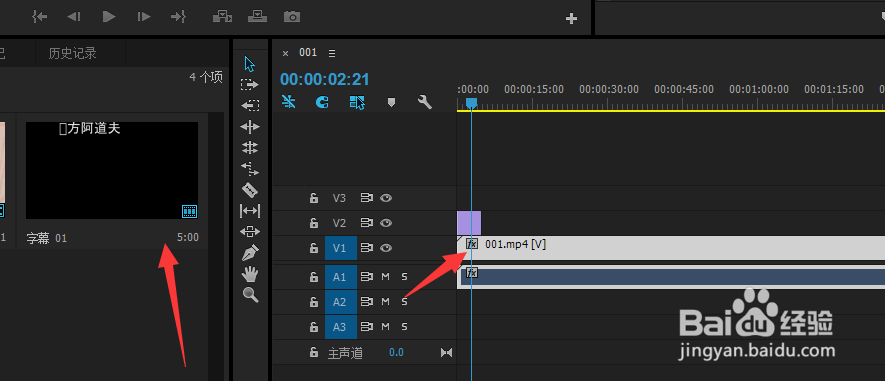Solo the A1 track
The height and width of the screenshot is (381, 885).
click(404, 277)
